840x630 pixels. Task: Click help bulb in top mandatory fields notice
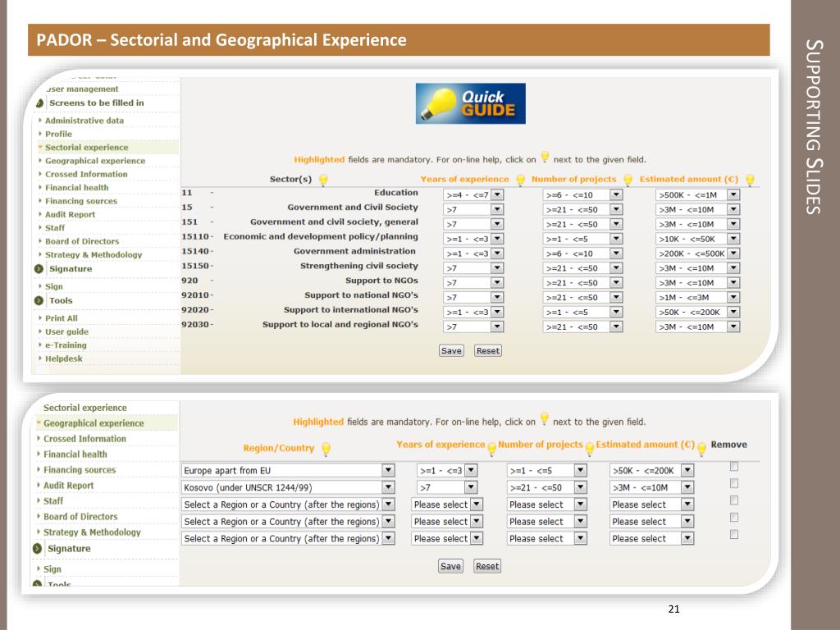(545, 157)
